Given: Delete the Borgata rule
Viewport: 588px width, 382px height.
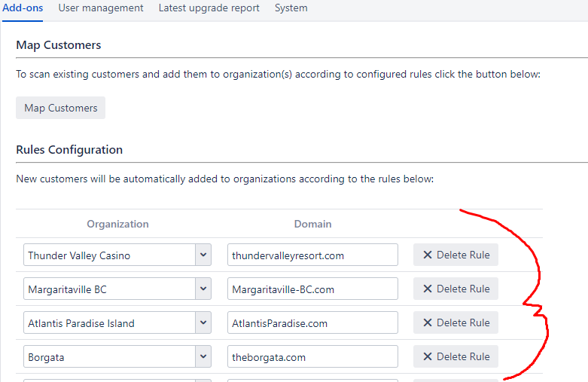Looking at the screenshot, I should [455, 357].
